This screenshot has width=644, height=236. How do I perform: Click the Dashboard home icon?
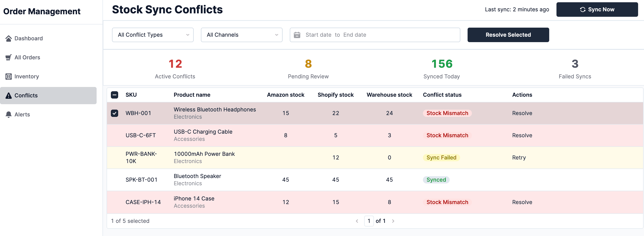point(8,39)
